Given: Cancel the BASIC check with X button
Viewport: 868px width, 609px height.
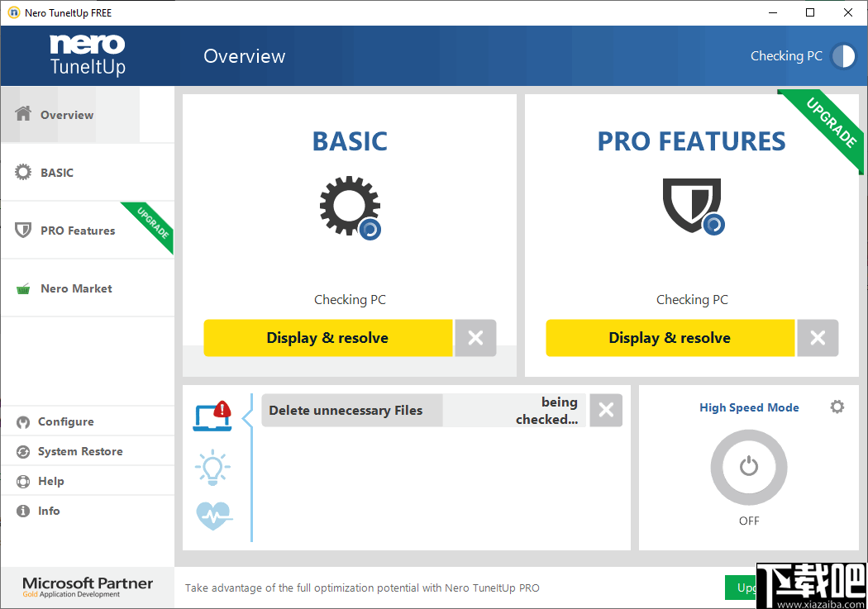Looking at the screenshot, I should click(475, 337).
